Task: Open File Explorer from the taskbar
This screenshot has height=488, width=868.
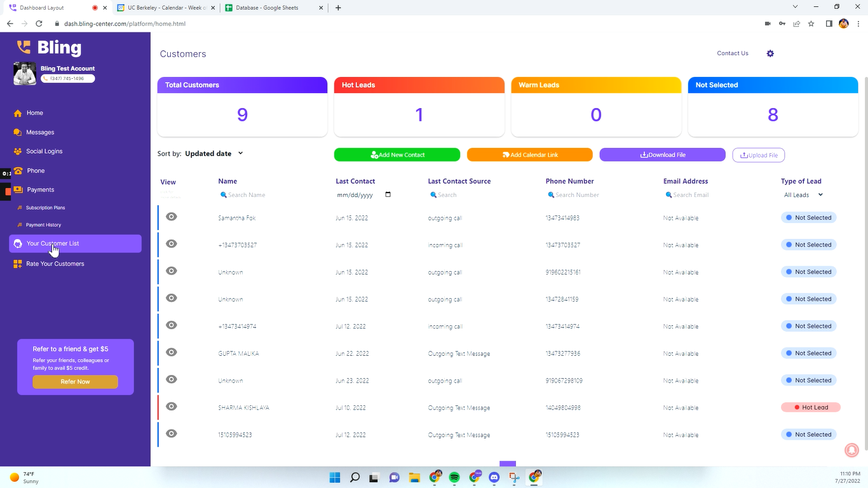Action: (x=414, y=477)
